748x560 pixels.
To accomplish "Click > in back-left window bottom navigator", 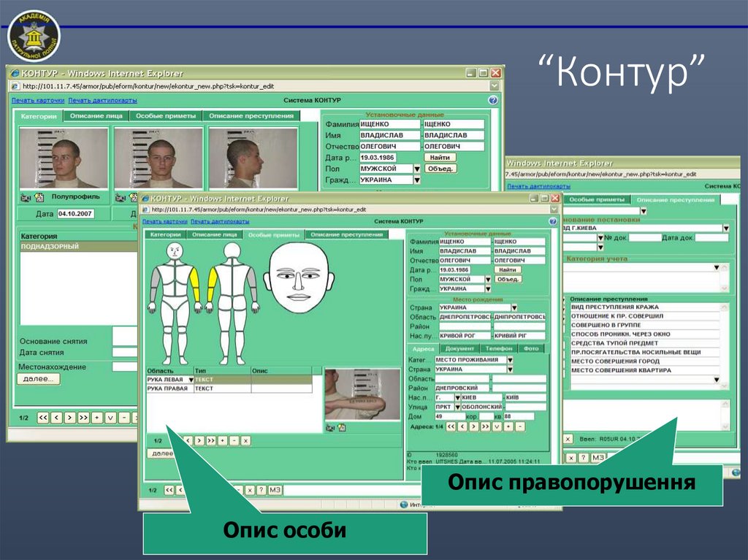I will coord(69,418).
